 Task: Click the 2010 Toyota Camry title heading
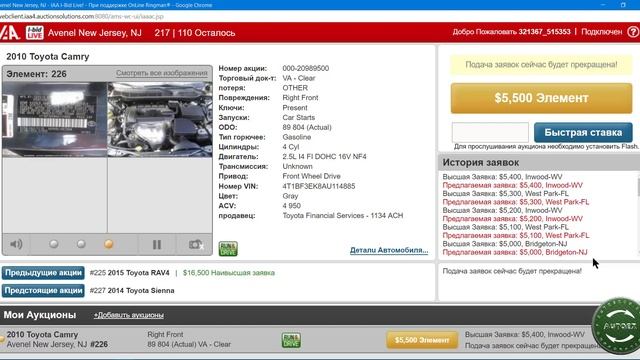coord(47,57)
